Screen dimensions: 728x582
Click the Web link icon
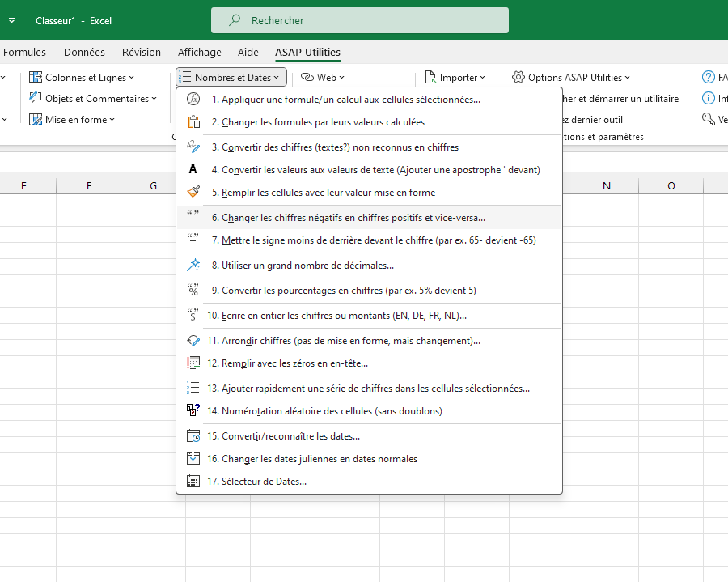(x=307, y=77)
